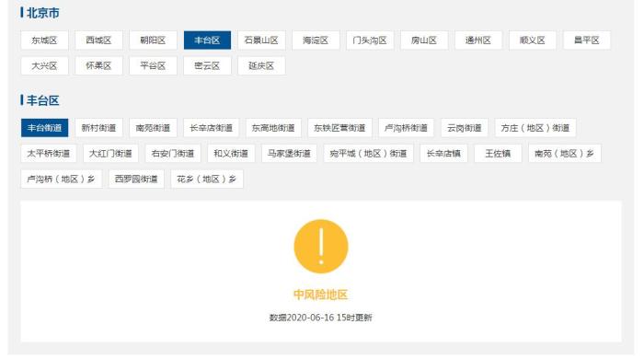Select the 顺义区 district button
The image size is (644, 359).
(533, 41)
